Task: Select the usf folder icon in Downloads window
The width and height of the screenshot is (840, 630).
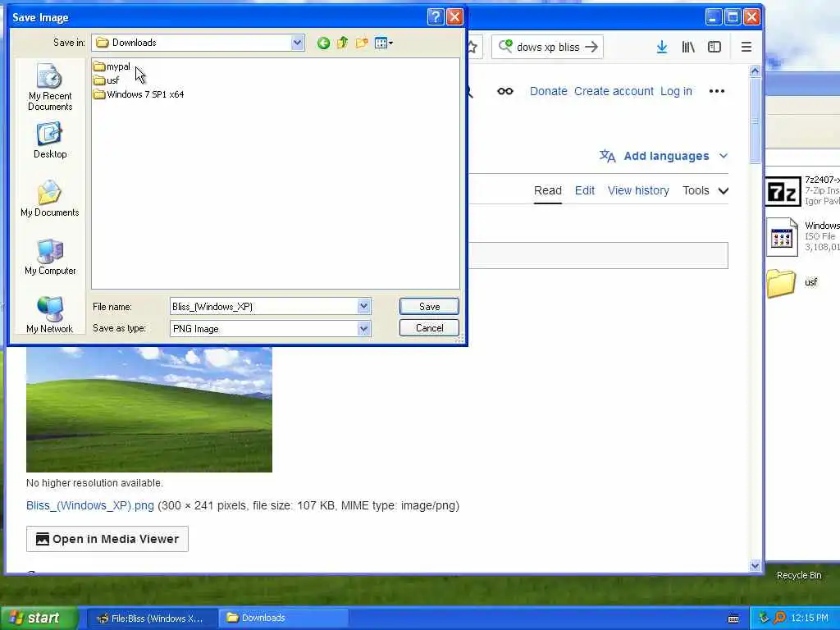Action: pos(781,283)
